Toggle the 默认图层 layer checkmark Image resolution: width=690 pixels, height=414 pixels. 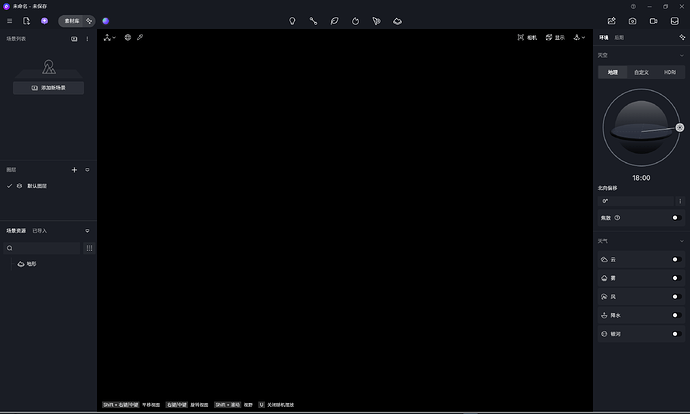(x=10, y=186)
